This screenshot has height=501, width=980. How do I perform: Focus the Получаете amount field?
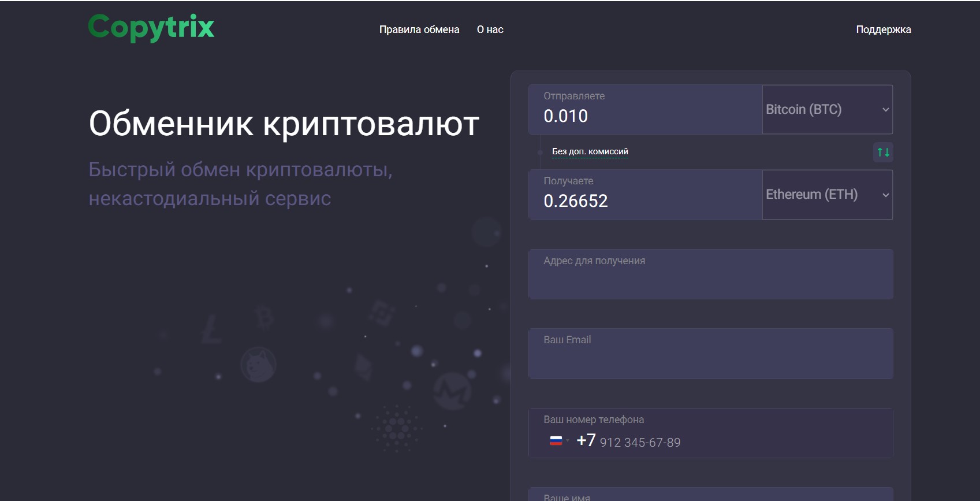coord(645,195)
